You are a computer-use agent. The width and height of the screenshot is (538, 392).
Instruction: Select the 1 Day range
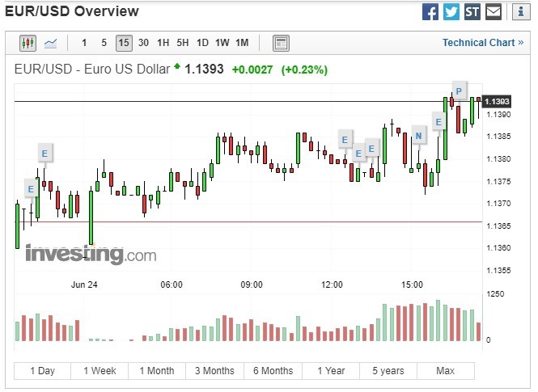pyautogui.click(x=43, y=371)
